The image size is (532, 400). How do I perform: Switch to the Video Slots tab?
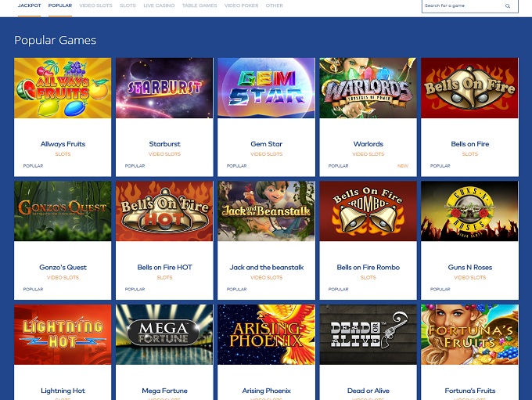(95, 5)
